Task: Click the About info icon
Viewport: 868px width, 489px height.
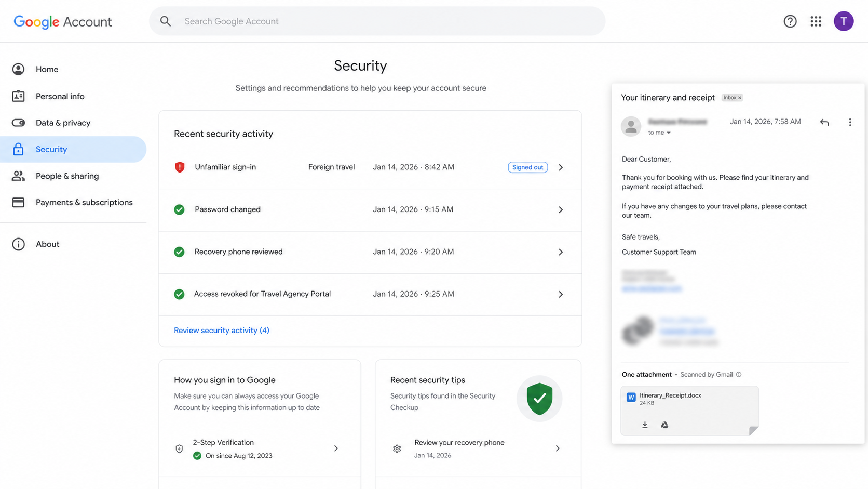Action: [x=18, y=244]
